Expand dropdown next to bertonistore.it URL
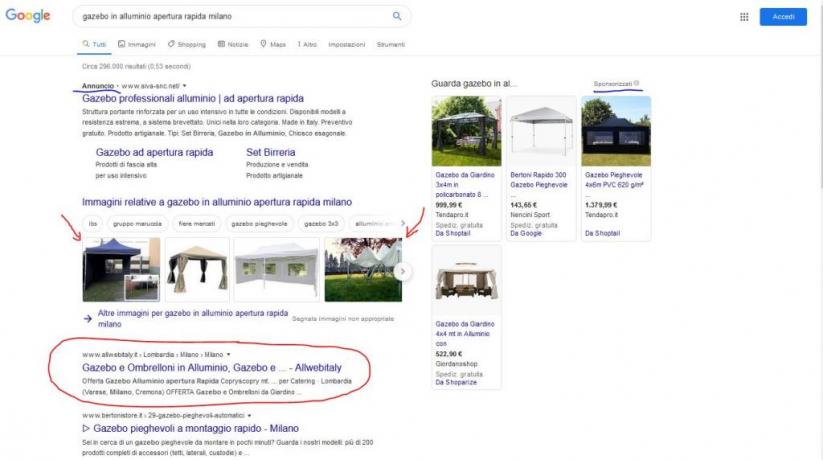Screen dimensions: 823x460 [249, 415]
